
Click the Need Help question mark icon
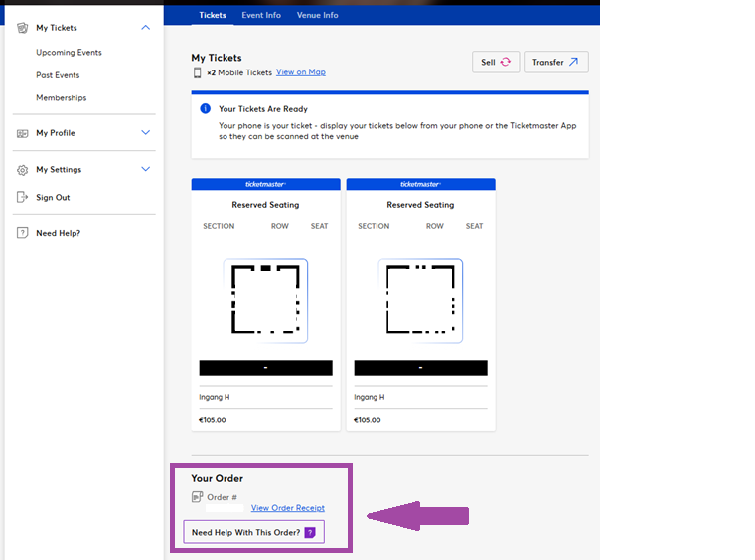click(23, 233)
